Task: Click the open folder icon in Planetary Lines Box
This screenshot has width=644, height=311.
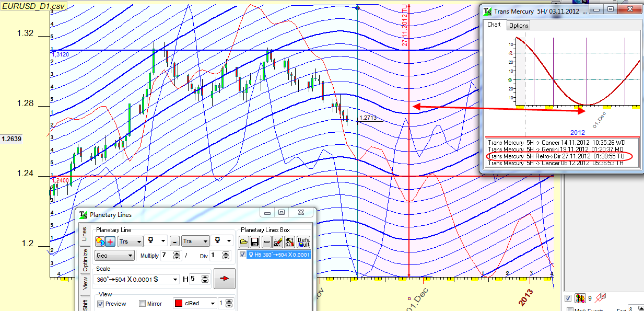Action: click(x=244, y=241)
